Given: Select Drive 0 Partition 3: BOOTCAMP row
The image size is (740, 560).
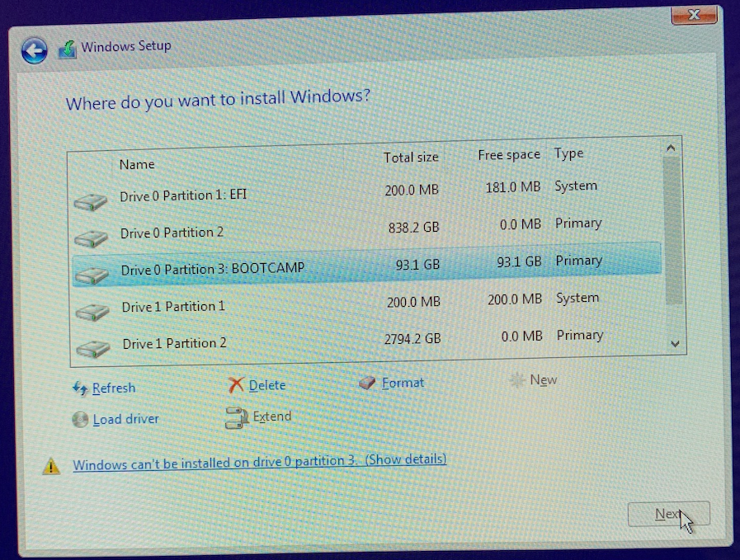Looking at the screenshot, I should click(367, 265).
